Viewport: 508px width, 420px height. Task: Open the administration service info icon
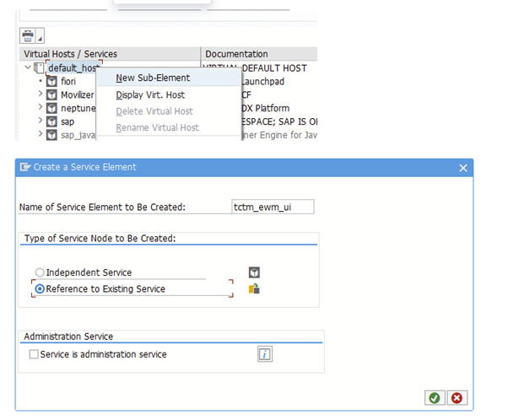[x=265, y=354]
